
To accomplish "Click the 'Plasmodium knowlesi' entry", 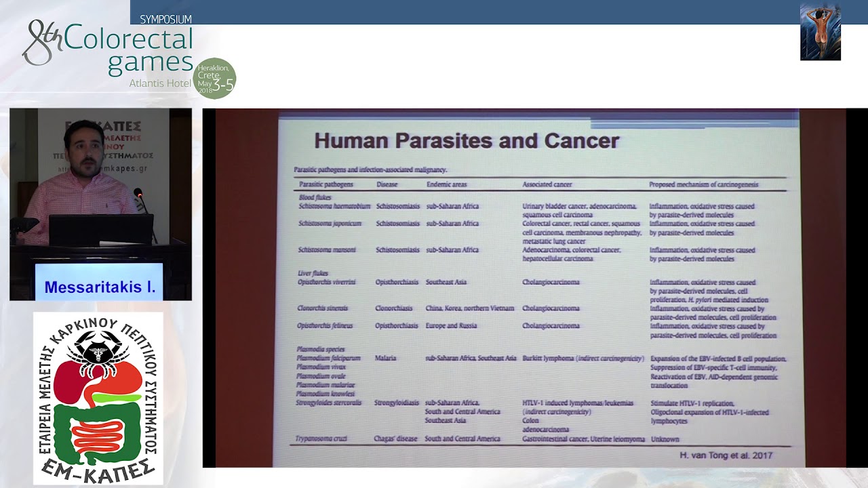I will (325, 394).
